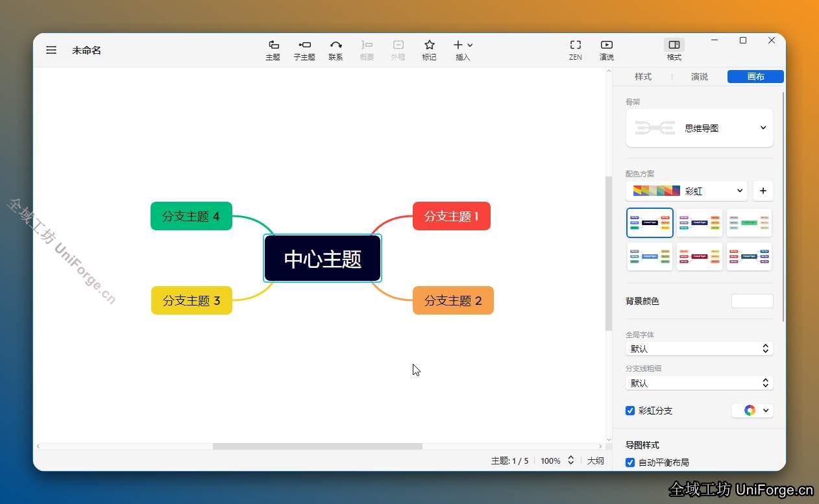Add a custom color scheme with plus
The width and height of the screenshot is (819, 504).
point(763,191)
